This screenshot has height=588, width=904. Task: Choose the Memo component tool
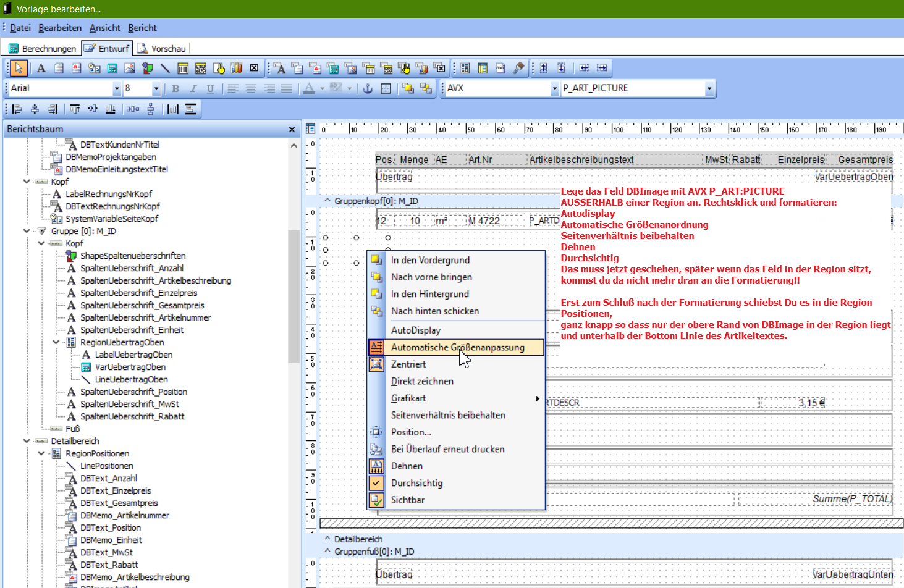[59, 68]
